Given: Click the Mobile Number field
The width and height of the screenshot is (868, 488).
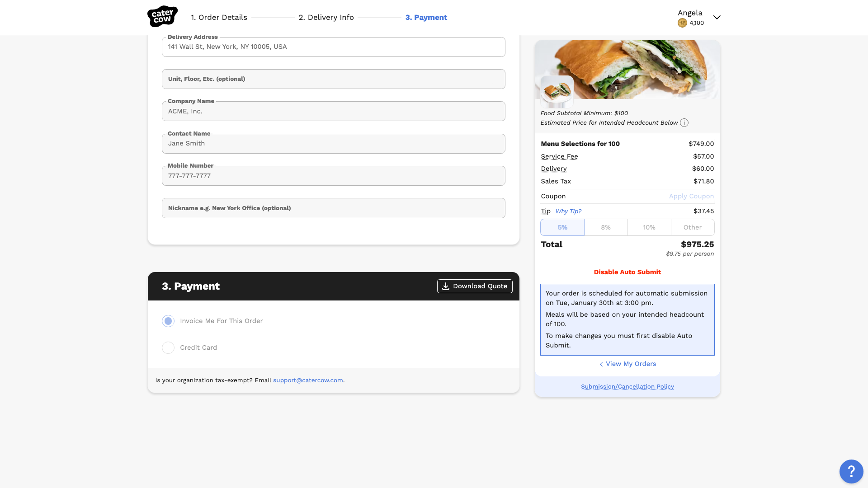Looking at the screenshot, I should (x=334, y=176).
